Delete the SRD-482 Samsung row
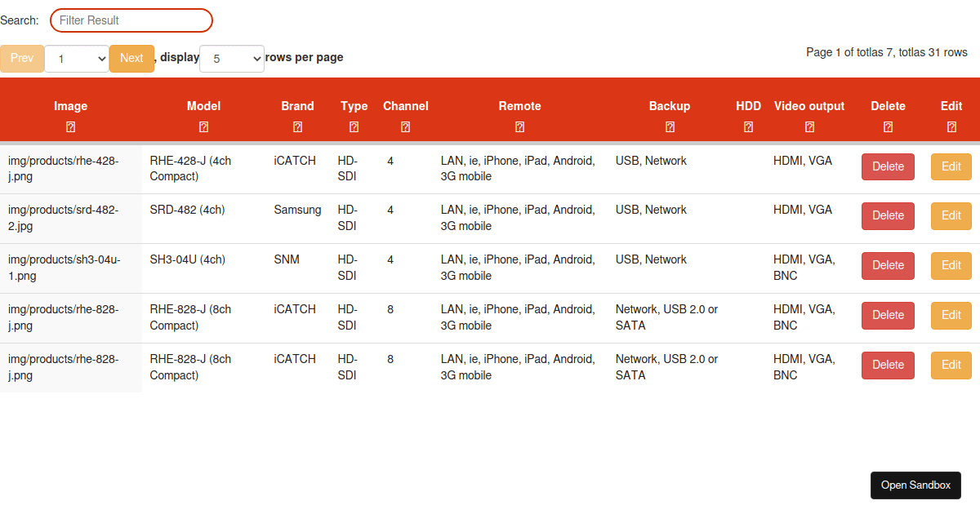980x514 pixels. pyautogui.click(x=888, y=216)
